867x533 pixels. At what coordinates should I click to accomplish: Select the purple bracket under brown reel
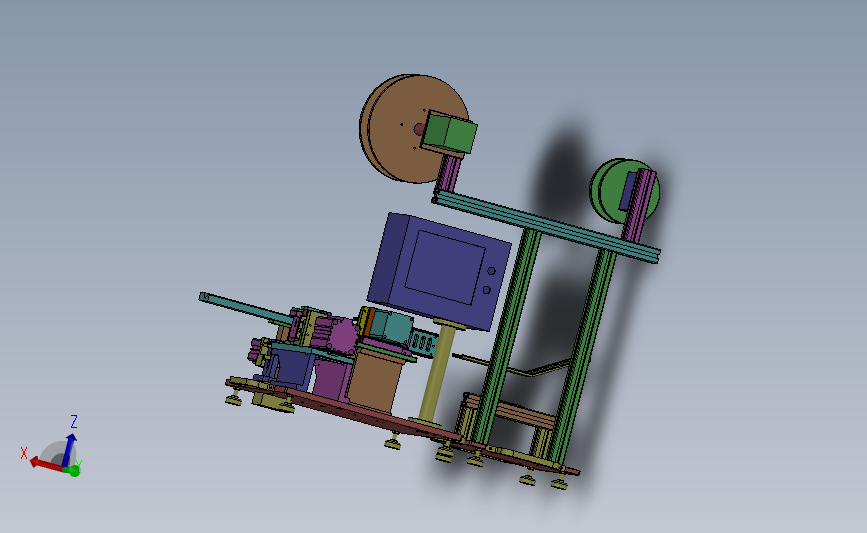[x=449, y=173]
